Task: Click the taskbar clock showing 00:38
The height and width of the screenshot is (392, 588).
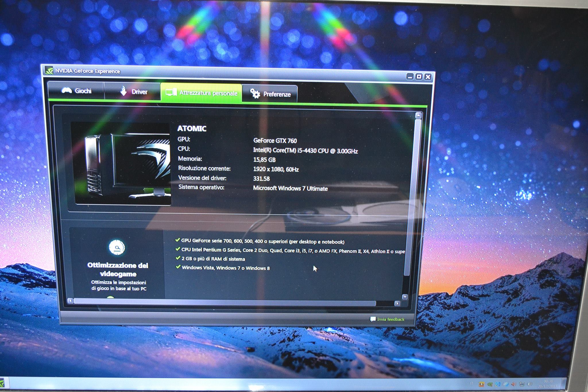Action: pyautogui.click(x=548, y=383)
